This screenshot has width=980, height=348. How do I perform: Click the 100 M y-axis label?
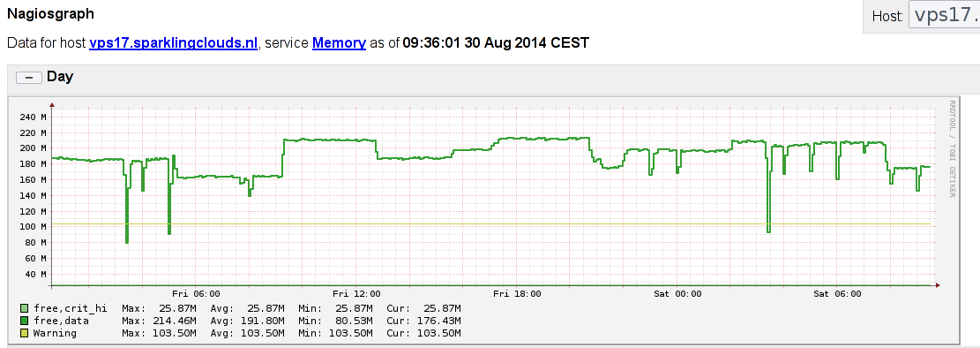click(34, 227)
